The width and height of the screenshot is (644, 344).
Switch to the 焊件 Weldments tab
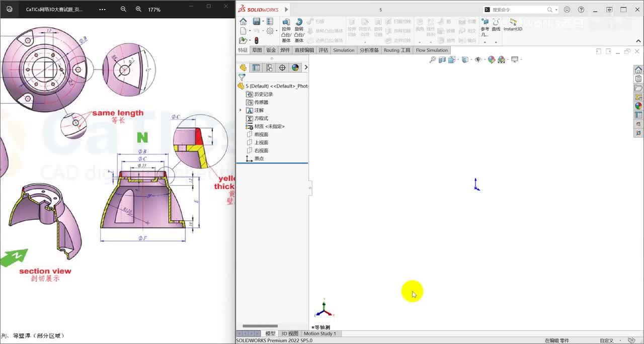pyautogui.click(x=285, y=50)
